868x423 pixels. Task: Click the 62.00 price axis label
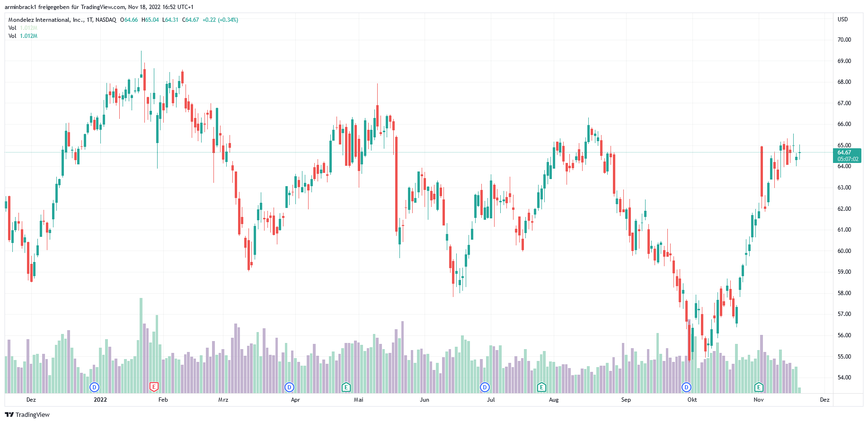(x=844, y=209)
